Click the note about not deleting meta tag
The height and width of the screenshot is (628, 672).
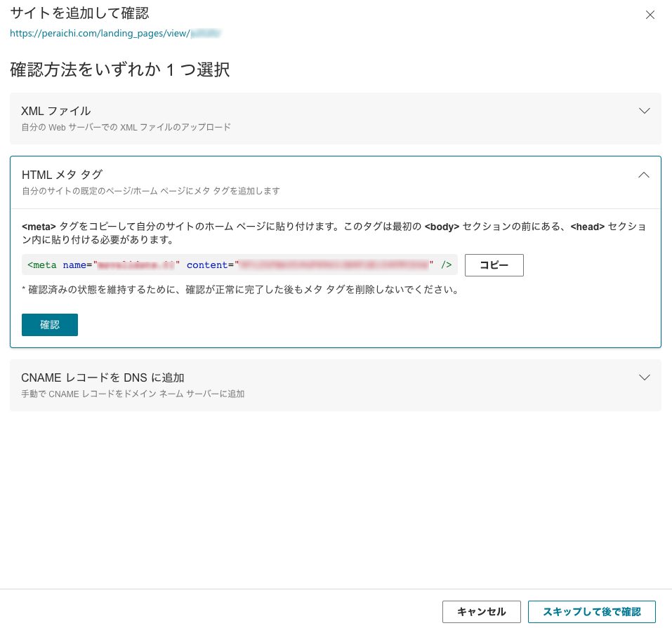(x=240, y=290)
